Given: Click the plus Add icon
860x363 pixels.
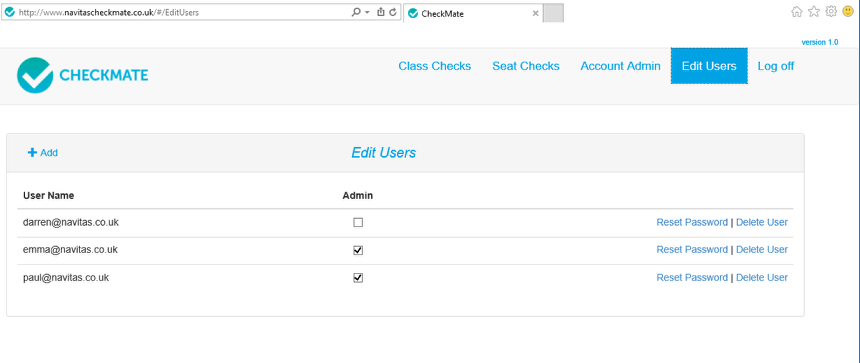Looking at the screenshot, I should point(32,152).
